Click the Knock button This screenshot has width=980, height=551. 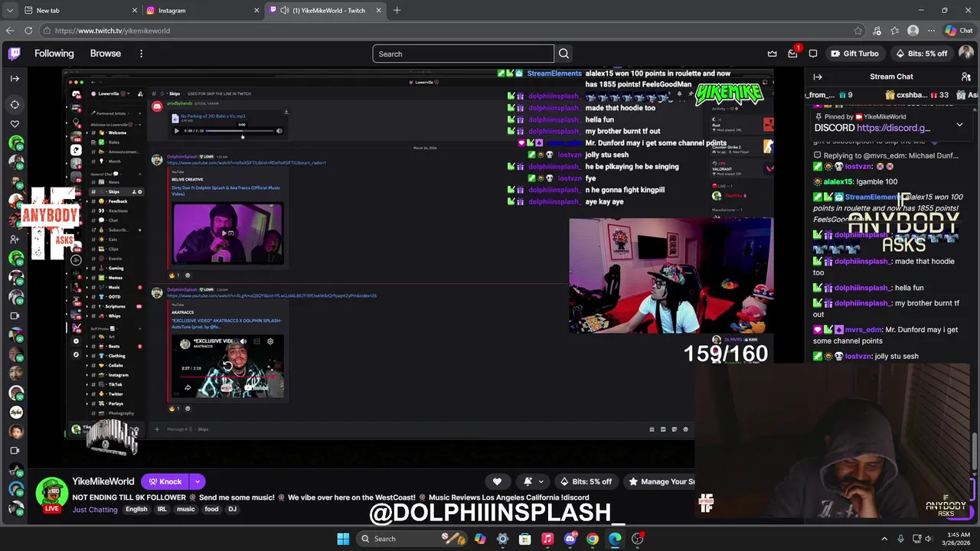(165, 481)
